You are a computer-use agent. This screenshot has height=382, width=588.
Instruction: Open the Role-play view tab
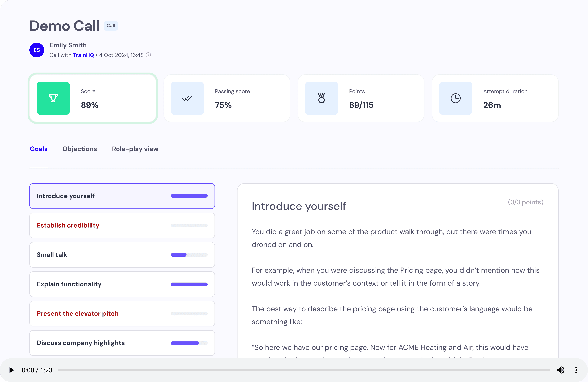click(135, 149)
